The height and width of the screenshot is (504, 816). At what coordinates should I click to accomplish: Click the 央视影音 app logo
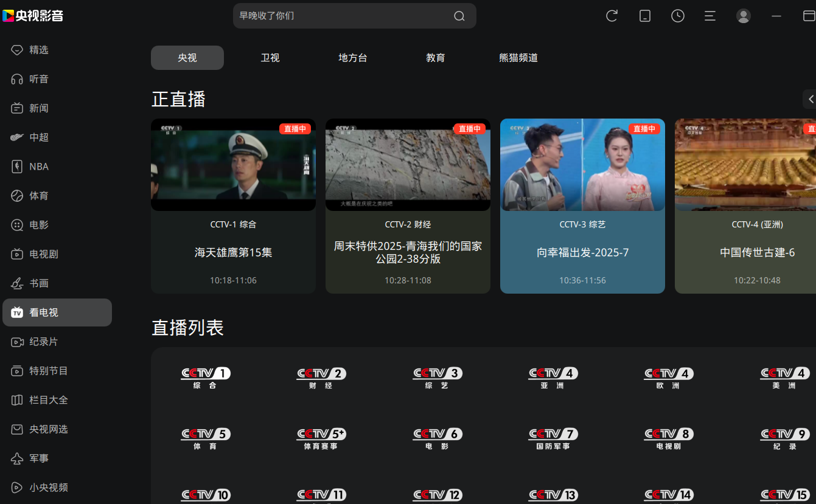33,16
